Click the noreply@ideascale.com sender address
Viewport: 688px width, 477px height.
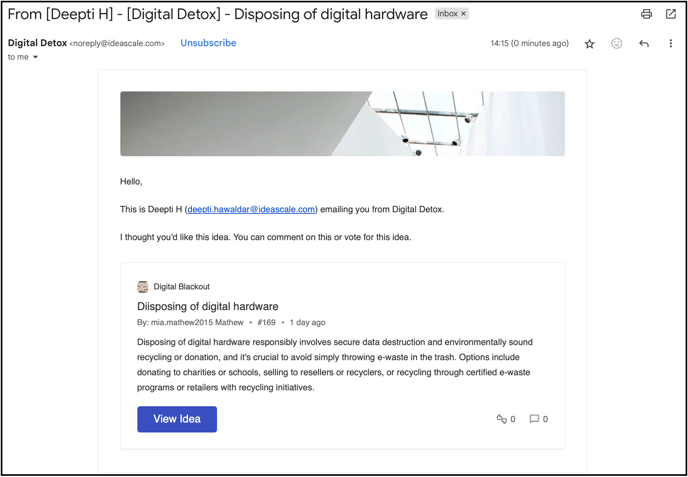point(117,43)
